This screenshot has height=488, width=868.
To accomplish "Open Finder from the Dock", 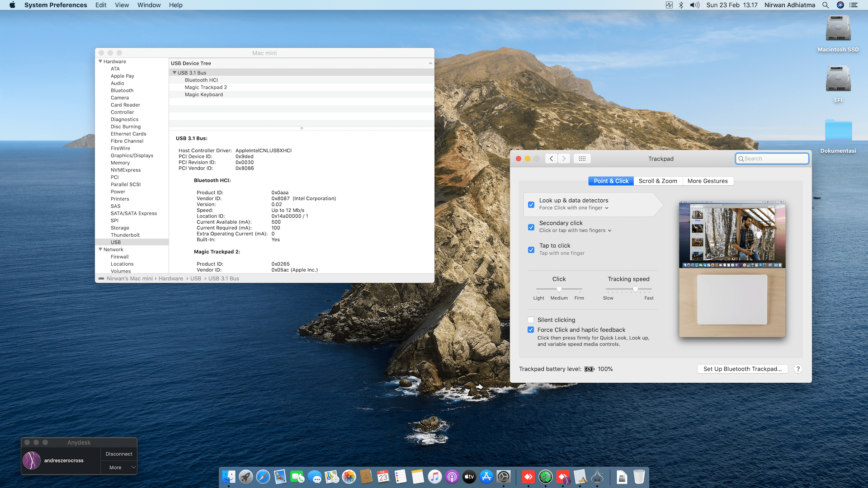I will pos(229,477).
